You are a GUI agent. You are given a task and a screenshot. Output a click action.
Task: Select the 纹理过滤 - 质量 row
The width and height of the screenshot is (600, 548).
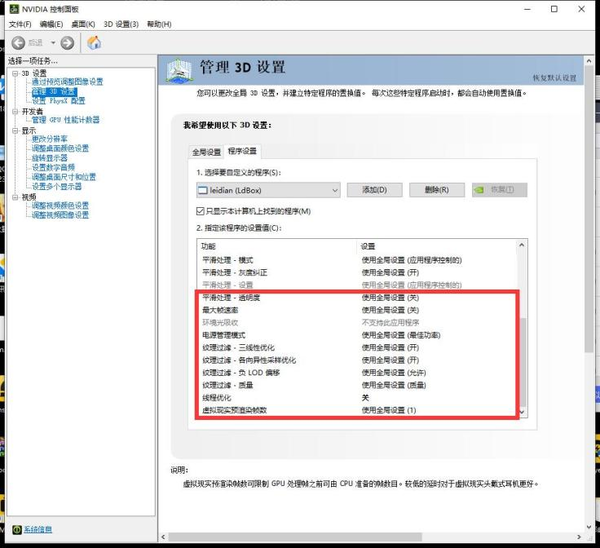357,385
